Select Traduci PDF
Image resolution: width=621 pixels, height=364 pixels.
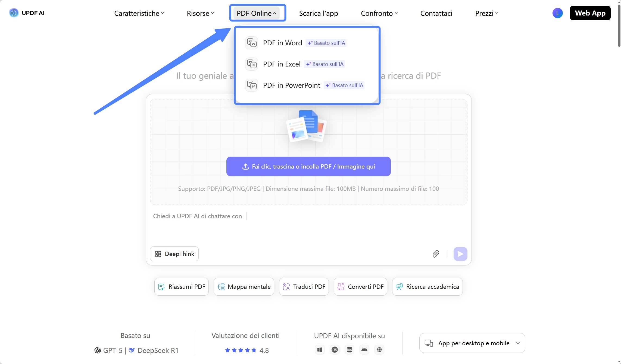(304, 287)
